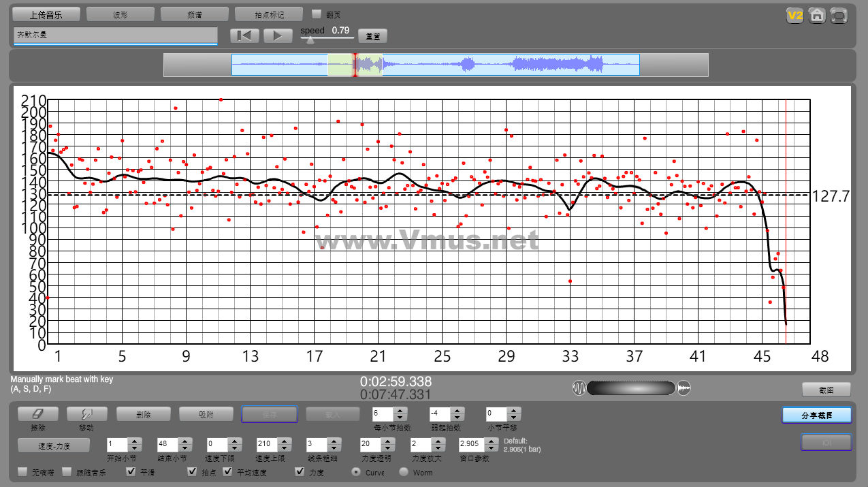Click the 上传音乐 upload music button
This screenshot has width=868, height=487.
[x=47, y=14]
